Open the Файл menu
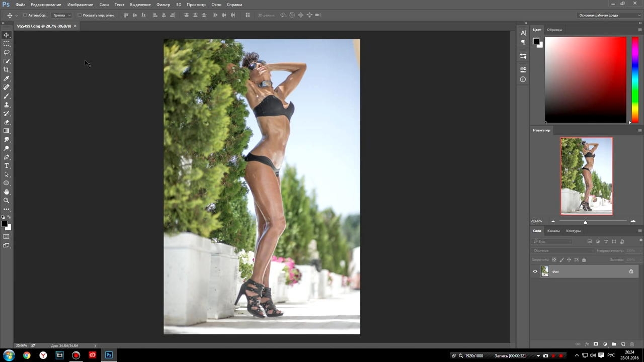Screen dimensions: 644x362 (x=20, y=5)
